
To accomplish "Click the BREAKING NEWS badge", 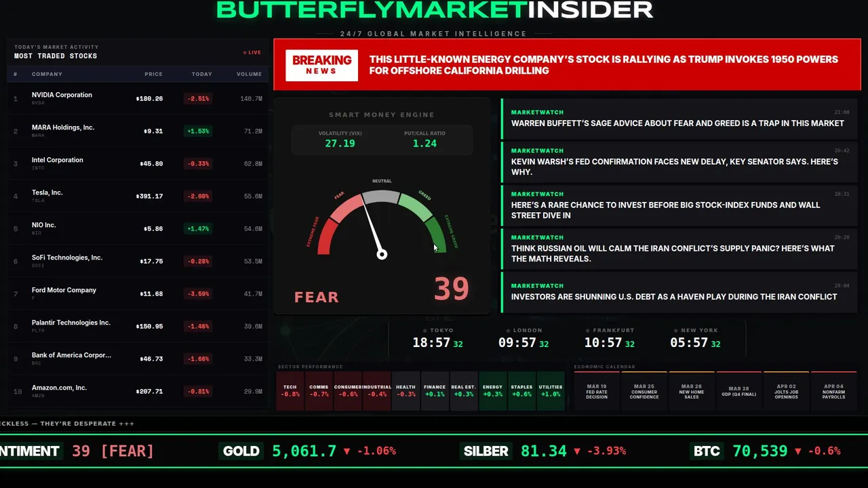I will coord(321,65).
